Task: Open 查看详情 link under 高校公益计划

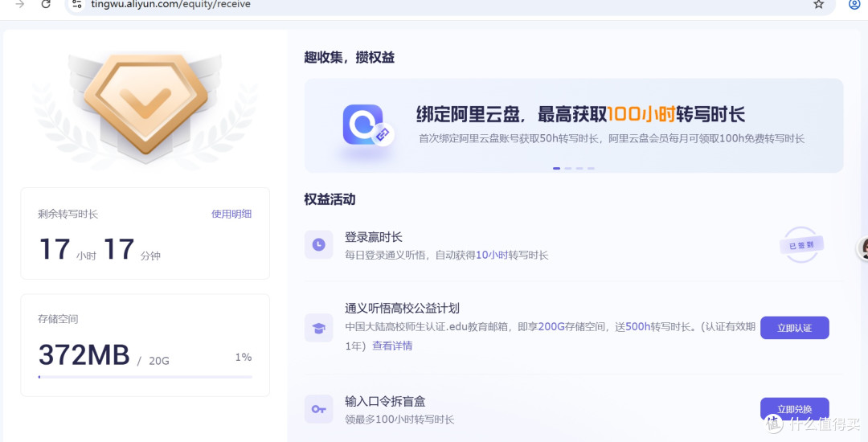Action: [392, 346]
